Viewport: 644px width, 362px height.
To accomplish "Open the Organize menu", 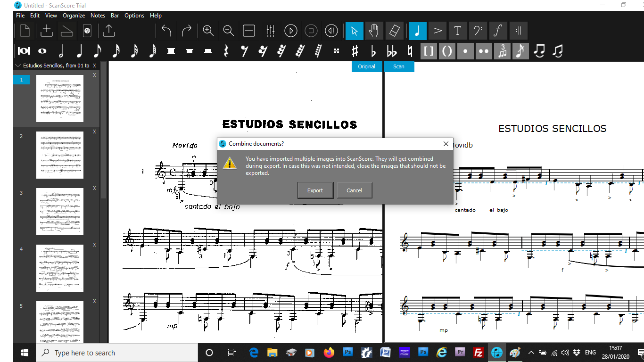I will [x=74, y=16].
